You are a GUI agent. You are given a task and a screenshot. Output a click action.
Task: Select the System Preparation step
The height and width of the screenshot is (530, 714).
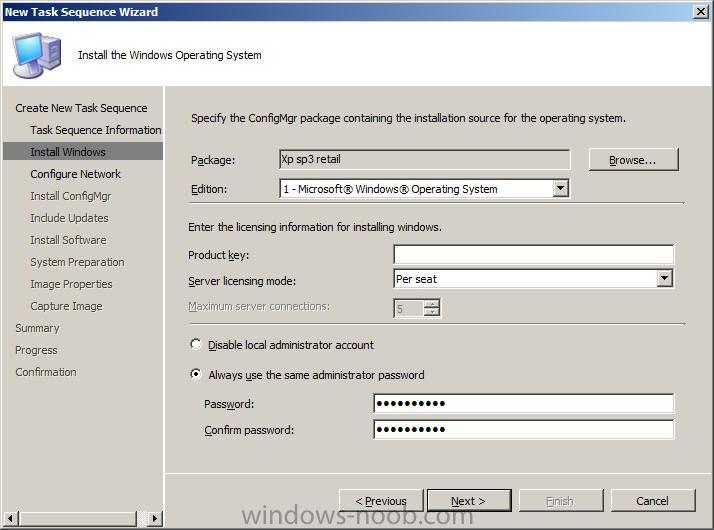[x=77, y=262]
